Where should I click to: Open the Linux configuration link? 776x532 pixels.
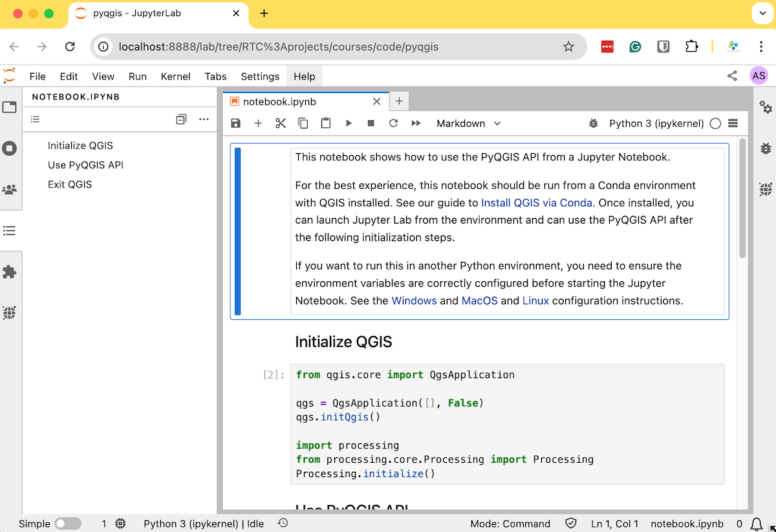(535, 301)
